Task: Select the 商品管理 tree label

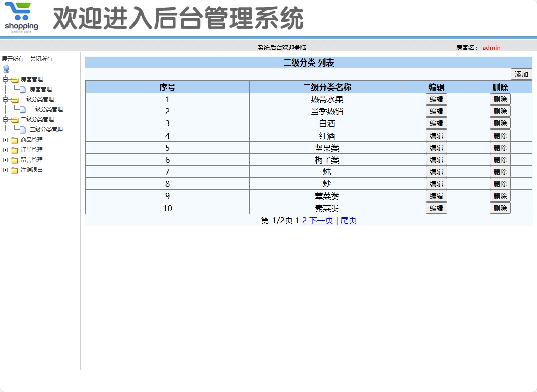Action: pos(32,140)
